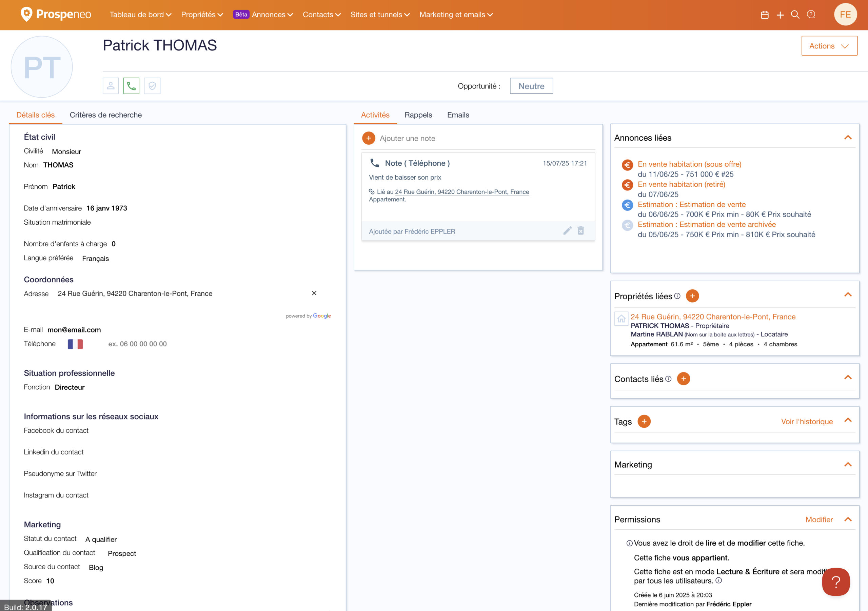Click the phone icon in note header
Image resolution: width=868 pixels, height=611 pixels.
(375, 163)
